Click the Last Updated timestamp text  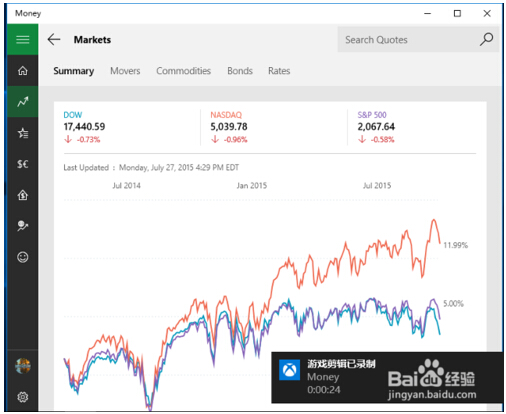(151, 167)
